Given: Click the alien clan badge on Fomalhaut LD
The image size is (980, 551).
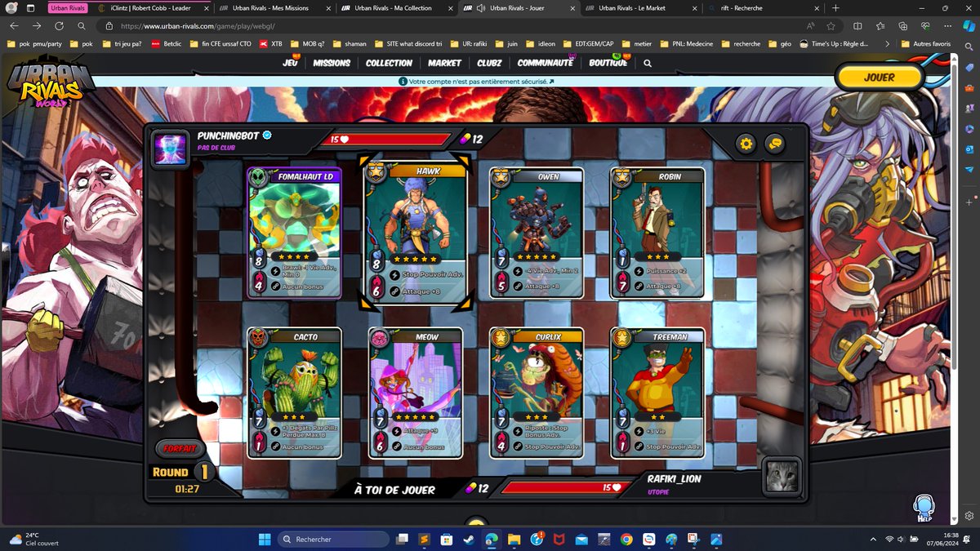Looking at the screenshot, I should pos(260,177).
